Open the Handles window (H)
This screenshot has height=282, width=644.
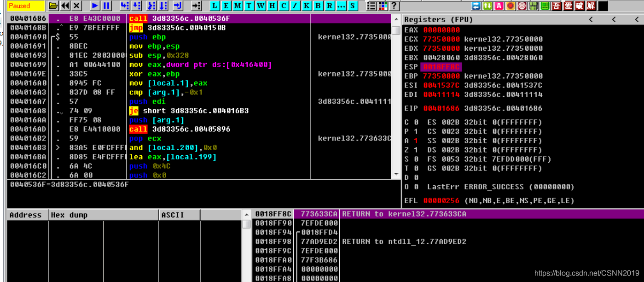[272, 6]
